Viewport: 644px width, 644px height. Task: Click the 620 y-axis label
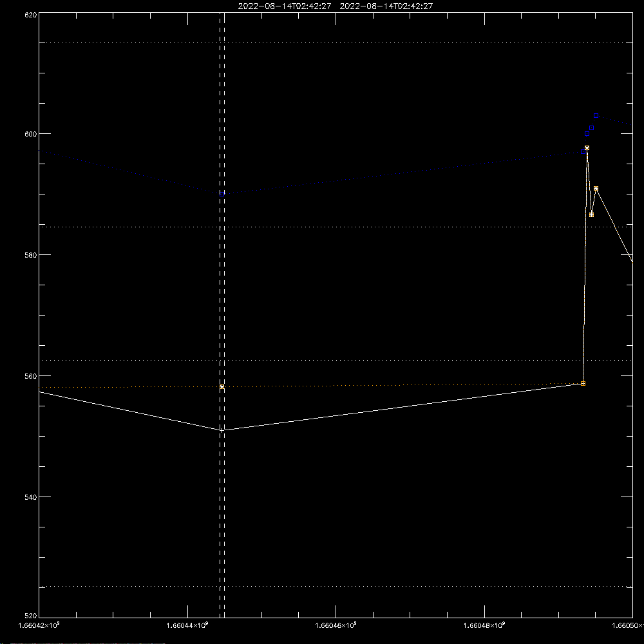click(x=31, y=15)
